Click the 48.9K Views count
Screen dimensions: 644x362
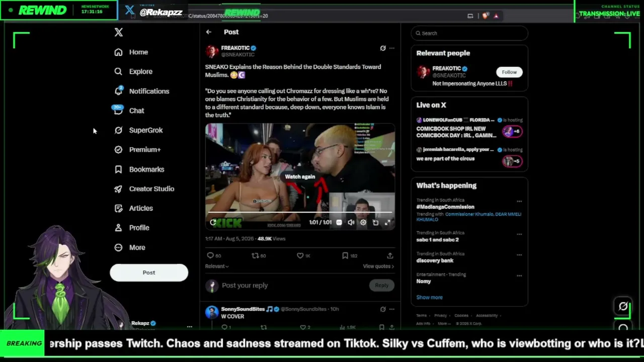[x=272, y=239]
